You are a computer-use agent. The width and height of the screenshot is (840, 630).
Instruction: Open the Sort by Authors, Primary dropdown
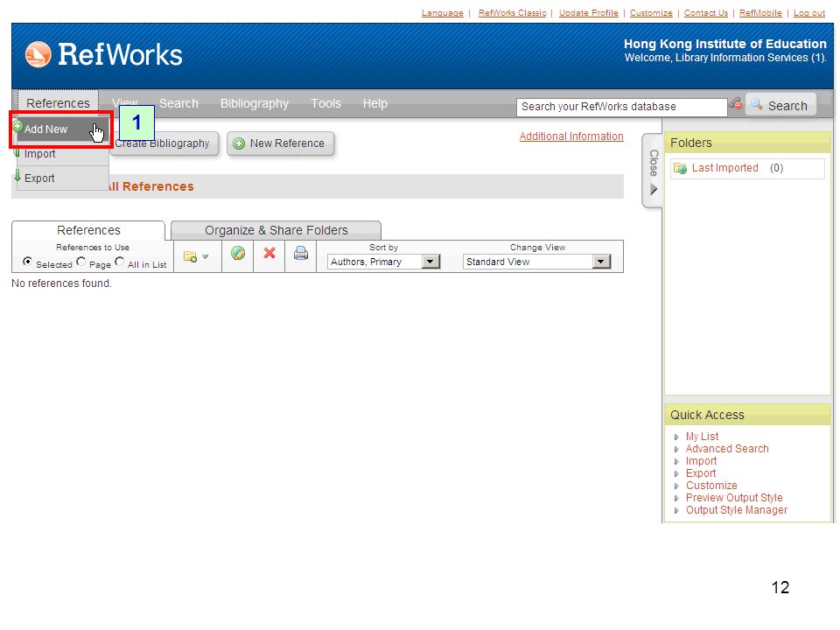[x=383, y=262]
